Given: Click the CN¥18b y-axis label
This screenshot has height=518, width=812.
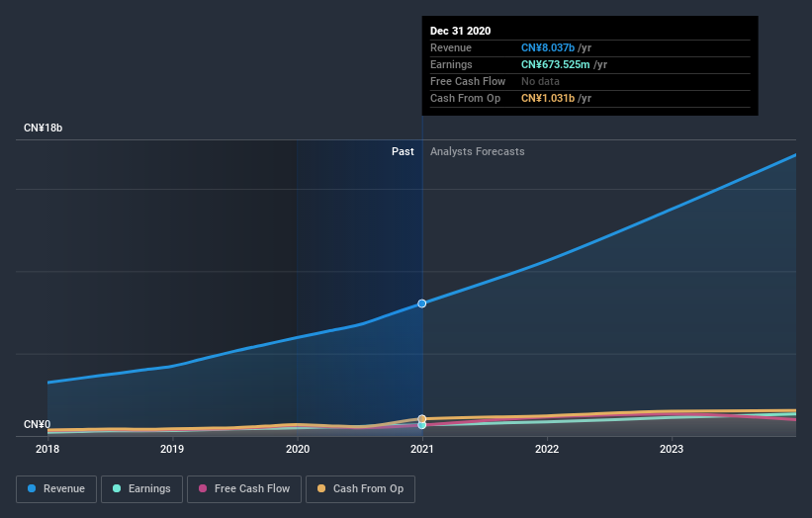Looking at the screenshot, I should tap(43, 128).
